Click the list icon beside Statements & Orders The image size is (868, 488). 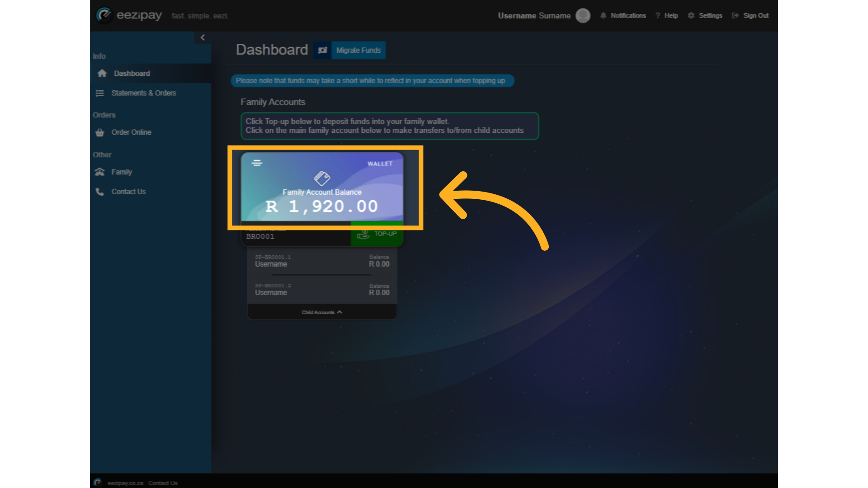point(99,93)
